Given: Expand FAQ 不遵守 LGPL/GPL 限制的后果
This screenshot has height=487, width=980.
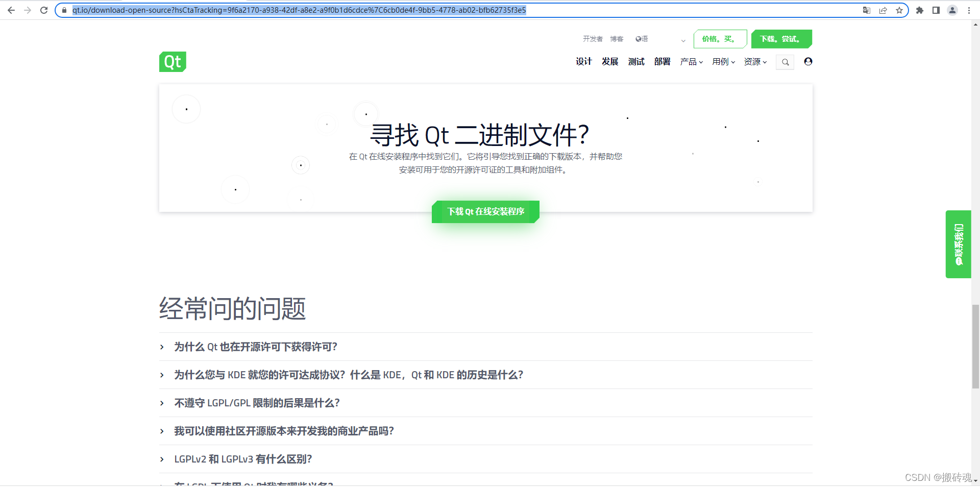Looking at the screenshot, I should pyautogui.click(x=485, y=403).
